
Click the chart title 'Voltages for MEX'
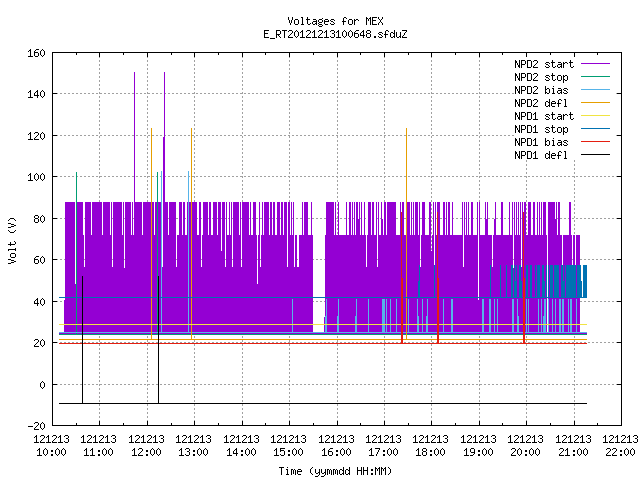pos(335,21)
